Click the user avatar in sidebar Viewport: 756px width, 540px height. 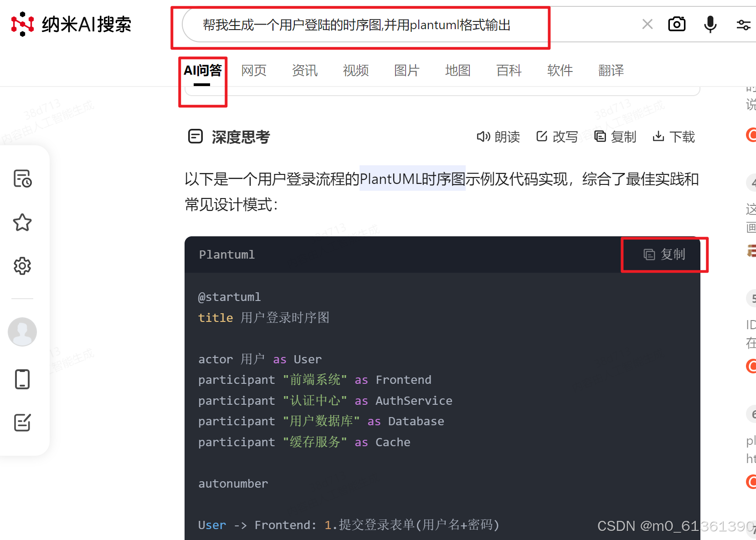pyautogui.click(x=22, y=332)
